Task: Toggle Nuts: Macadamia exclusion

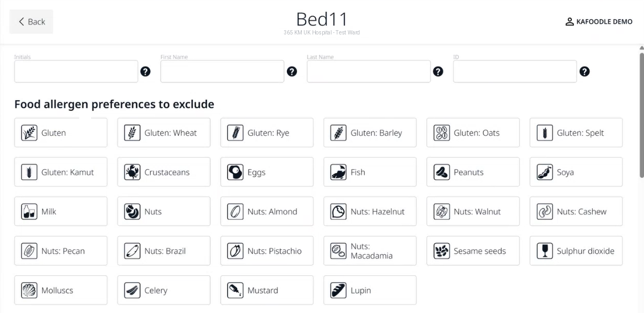Action: tap(370, 251)
